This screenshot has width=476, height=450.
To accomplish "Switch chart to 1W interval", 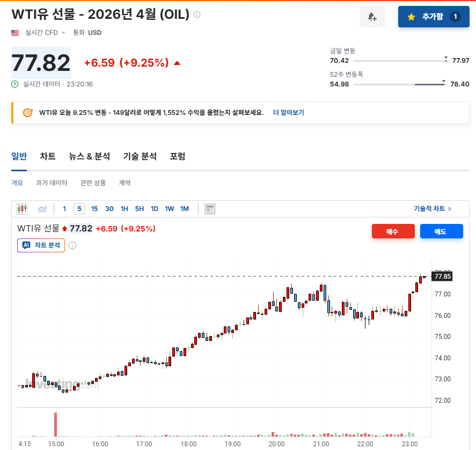I will [170, 209].
